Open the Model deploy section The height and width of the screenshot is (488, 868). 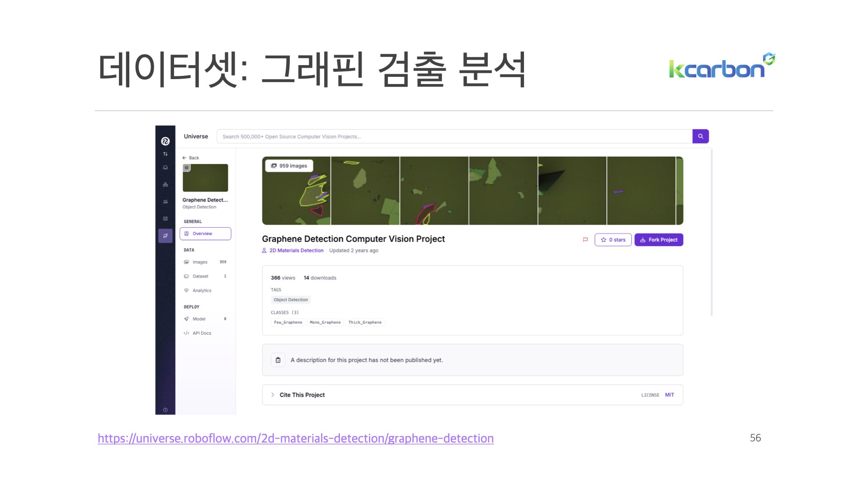point(199,319)
